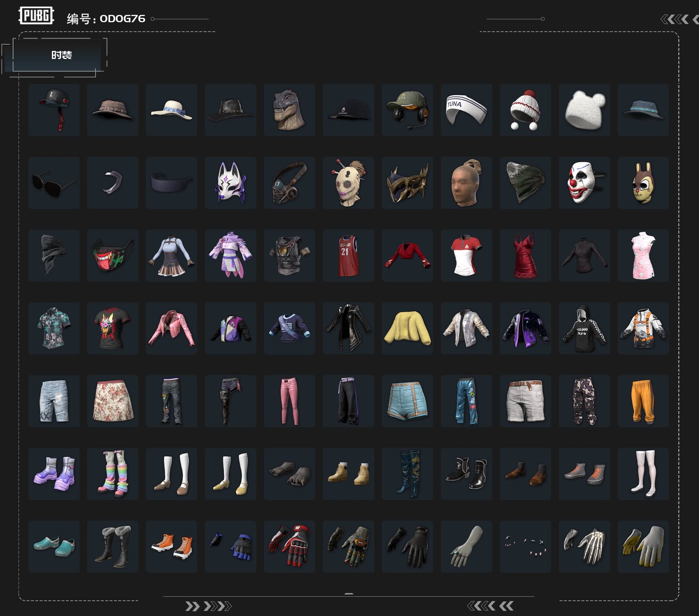Image resolution: width=699 pixels, height=616 pixels.
Task: Pick the brown leather cowboy hat
Action: (x=230, y=110)
